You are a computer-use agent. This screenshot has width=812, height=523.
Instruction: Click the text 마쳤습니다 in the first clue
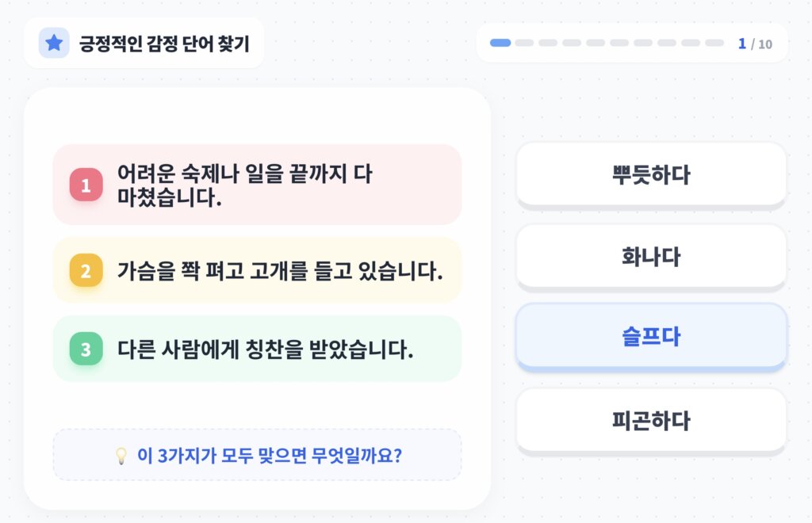[x=170, y=197]
